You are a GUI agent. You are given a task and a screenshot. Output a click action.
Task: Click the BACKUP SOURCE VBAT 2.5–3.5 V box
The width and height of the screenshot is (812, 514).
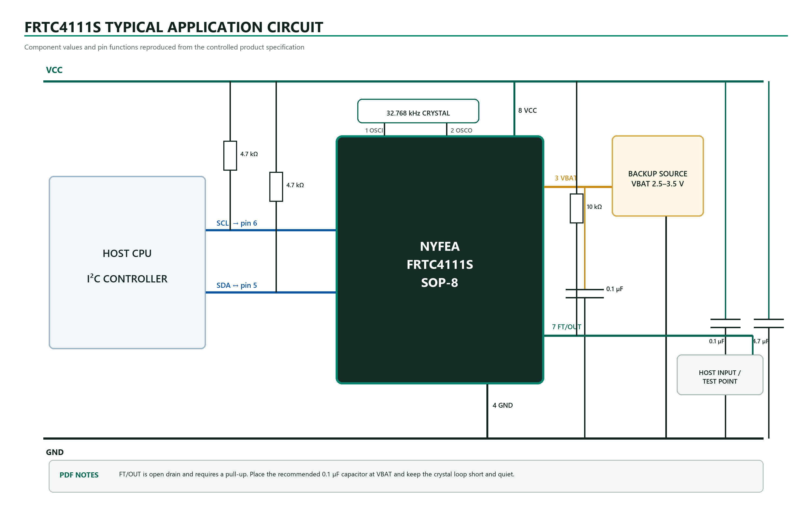(657, 176)
